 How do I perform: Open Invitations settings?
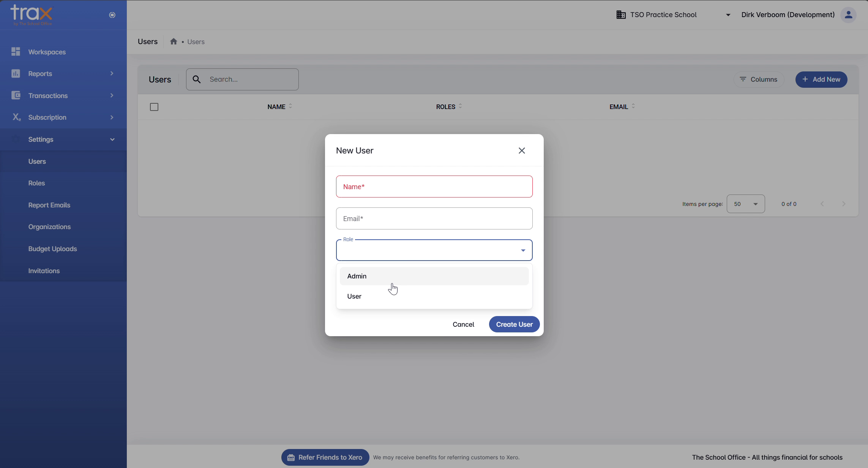tap(63, 271)
